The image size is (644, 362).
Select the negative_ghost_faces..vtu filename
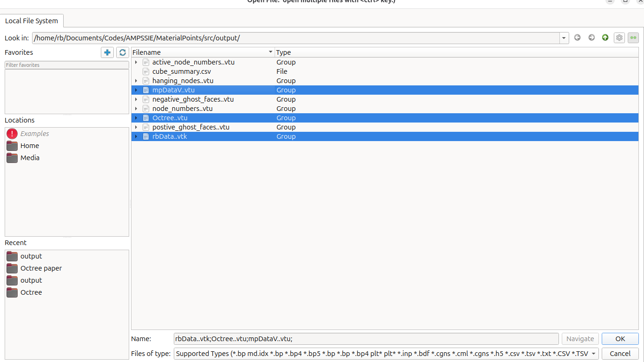pos(193,99)
